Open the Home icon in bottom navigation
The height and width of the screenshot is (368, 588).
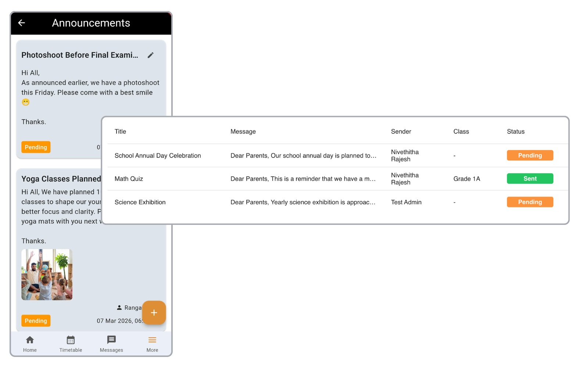(x=30, y=340)
